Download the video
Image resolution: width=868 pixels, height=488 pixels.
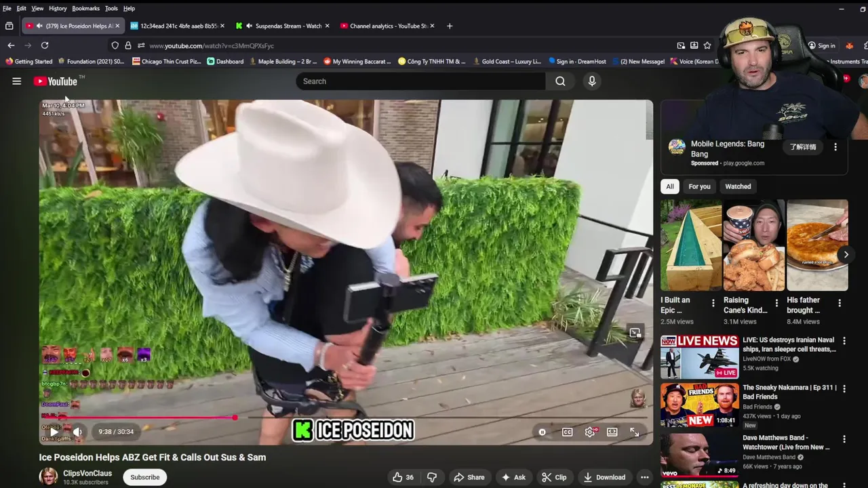(604, 477)
